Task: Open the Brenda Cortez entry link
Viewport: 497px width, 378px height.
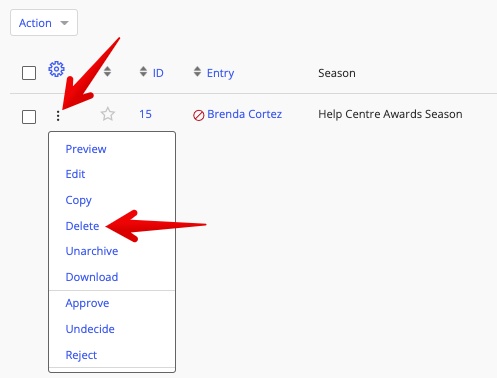Action: pyautogui.click(x=245, y=114)
